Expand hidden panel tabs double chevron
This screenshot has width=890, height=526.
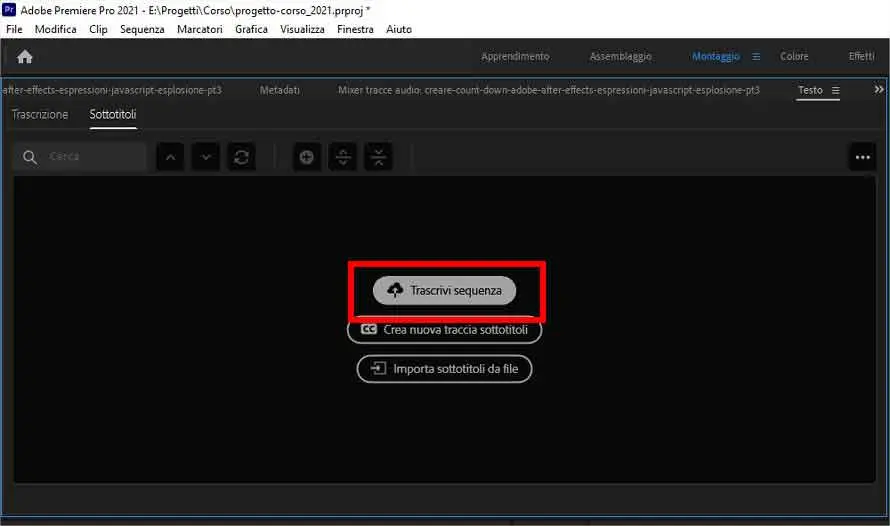[x=879, y=90]
